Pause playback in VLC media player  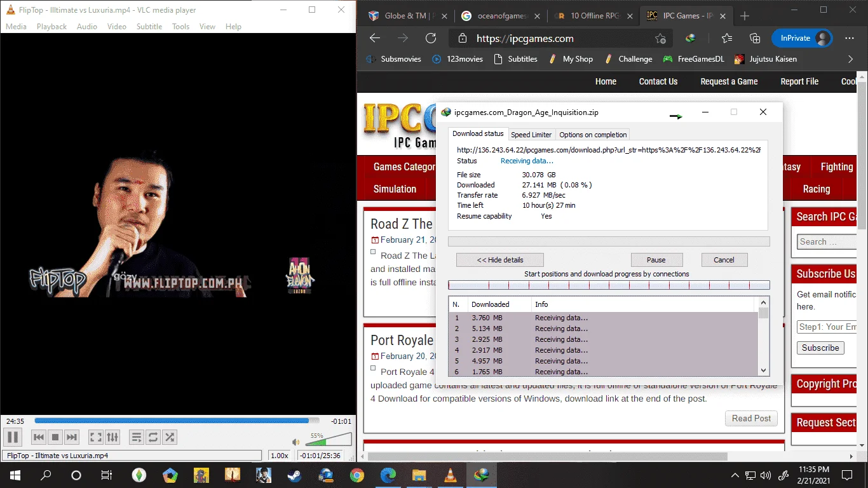(13, 437)
